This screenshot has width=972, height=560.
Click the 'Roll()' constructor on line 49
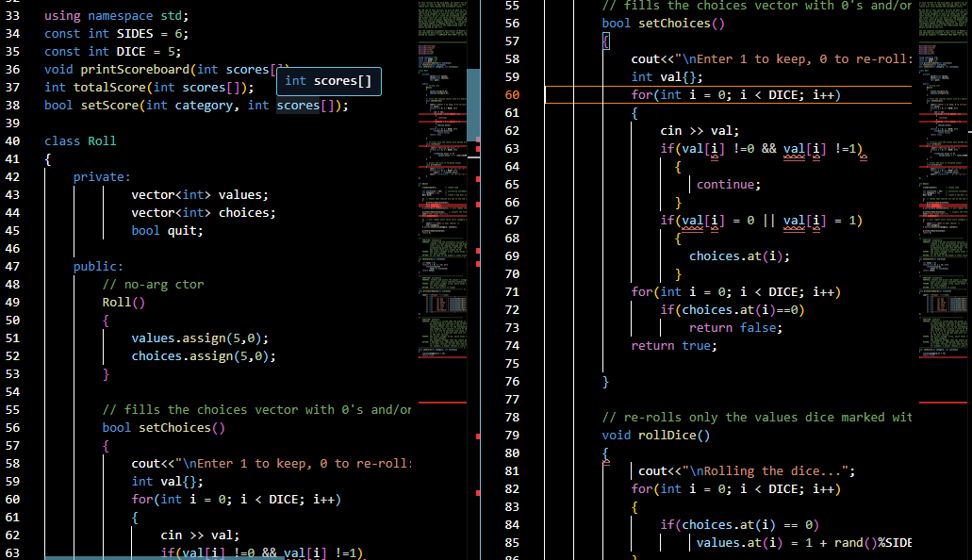coord(121,301)
